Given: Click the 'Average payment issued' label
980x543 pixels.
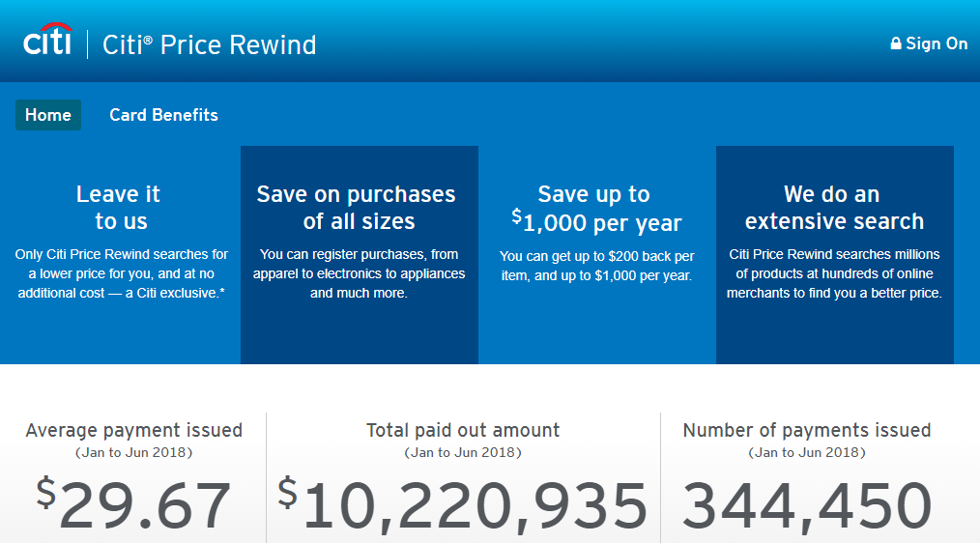Looking at the screenshot, I should (x=133, y=430).
